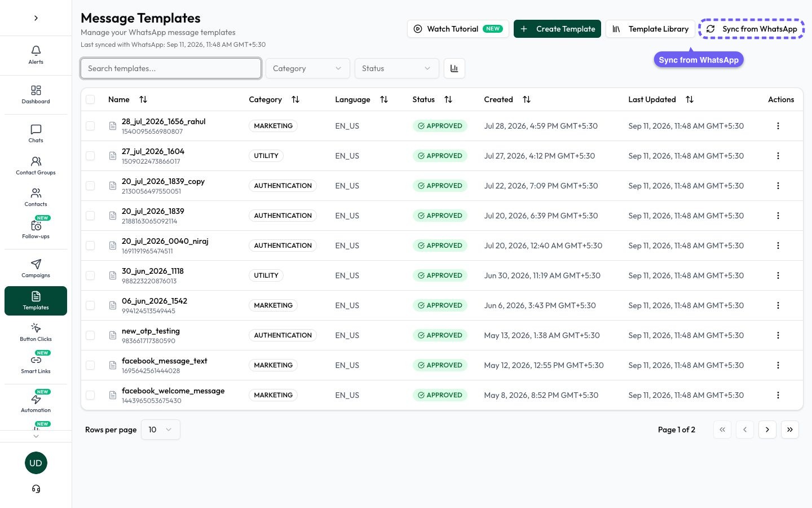This screenshot has width=812, height=508.
Task: Open actions menu for facebook_welcome_message
Action: click(778, 395)
